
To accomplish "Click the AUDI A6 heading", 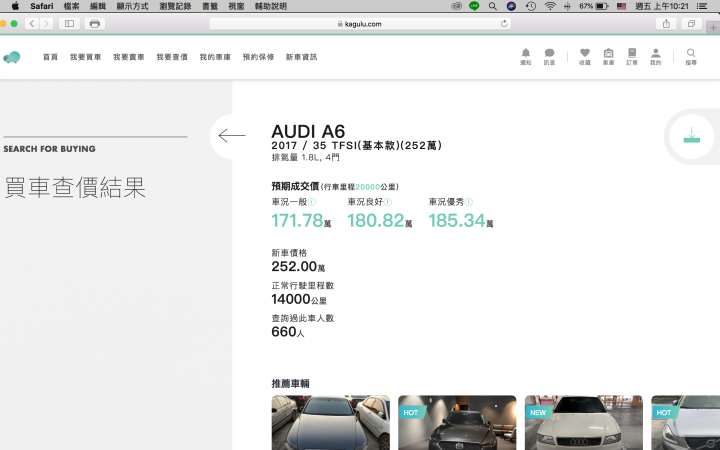I will click(x=308, y=132).
